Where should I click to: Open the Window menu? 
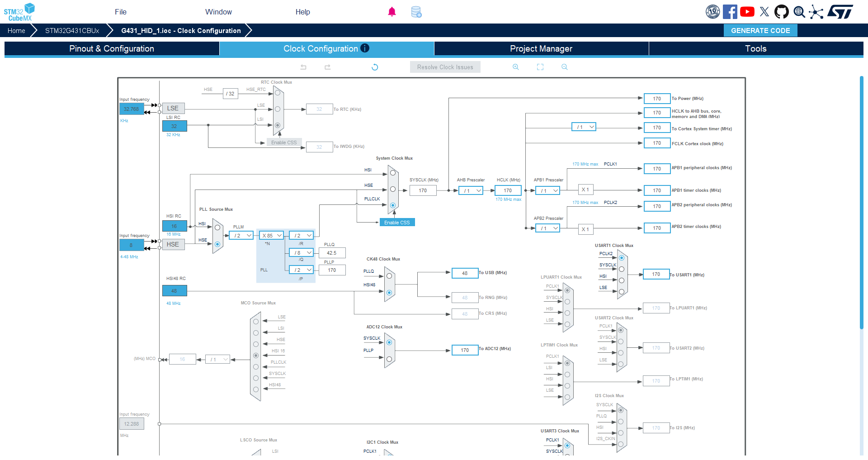point(218,12)
